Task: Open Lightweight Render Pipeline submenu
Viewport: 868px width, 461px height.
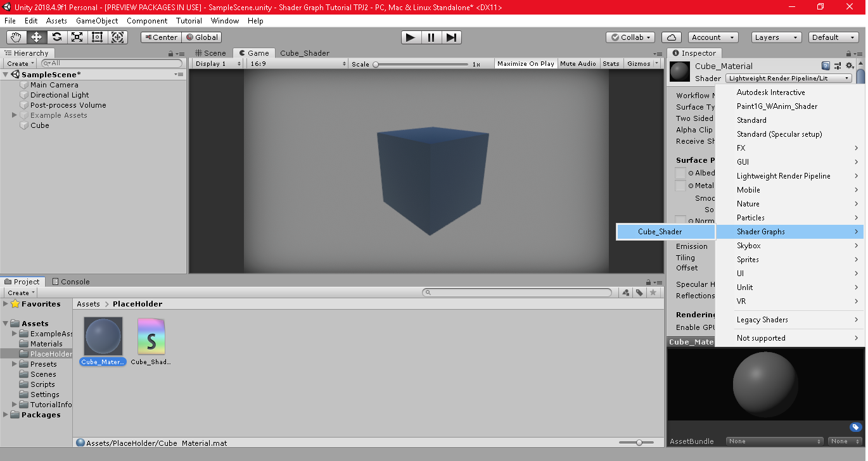Action: (x=790, y=176)
